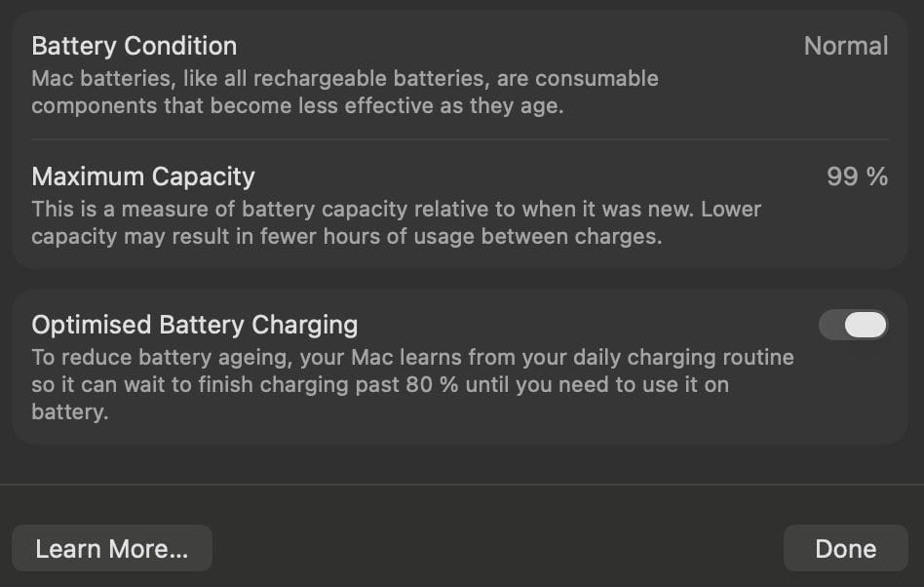Click the Normal battery condition status
Image resolution: width=924 pixels, height=587 pixels.
click(x=845, y=46)
